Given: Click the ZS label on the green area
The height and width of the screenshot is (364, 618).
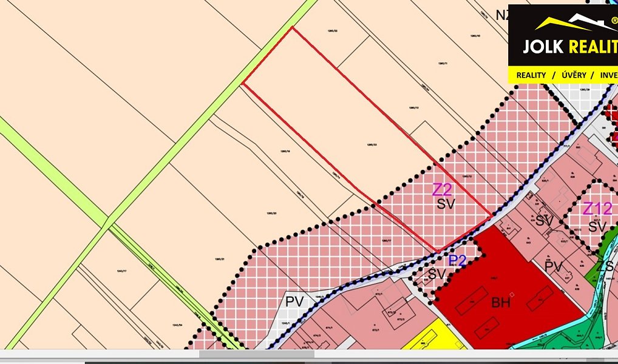Looking at the screenshot, I should click(x=605, y=267).
